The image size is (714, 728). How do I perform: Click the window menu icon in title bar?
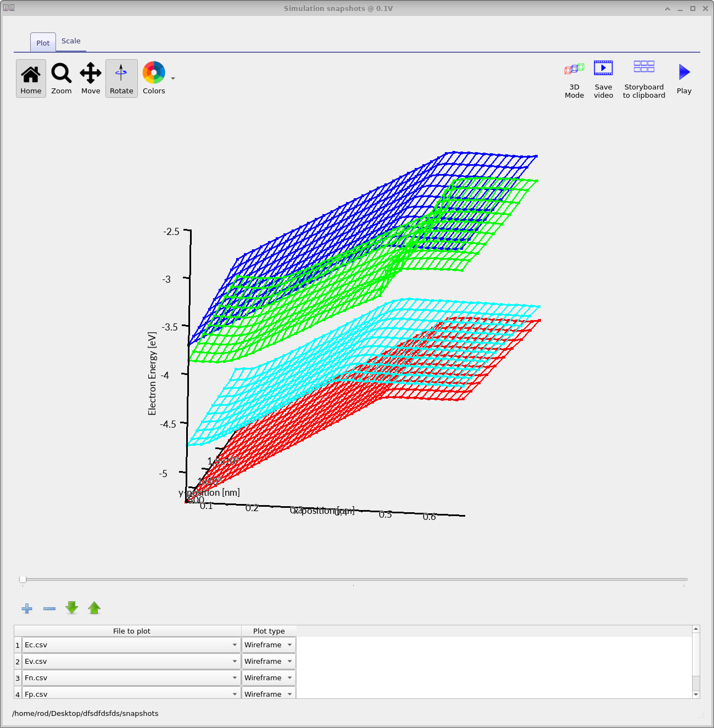[9, 8]
